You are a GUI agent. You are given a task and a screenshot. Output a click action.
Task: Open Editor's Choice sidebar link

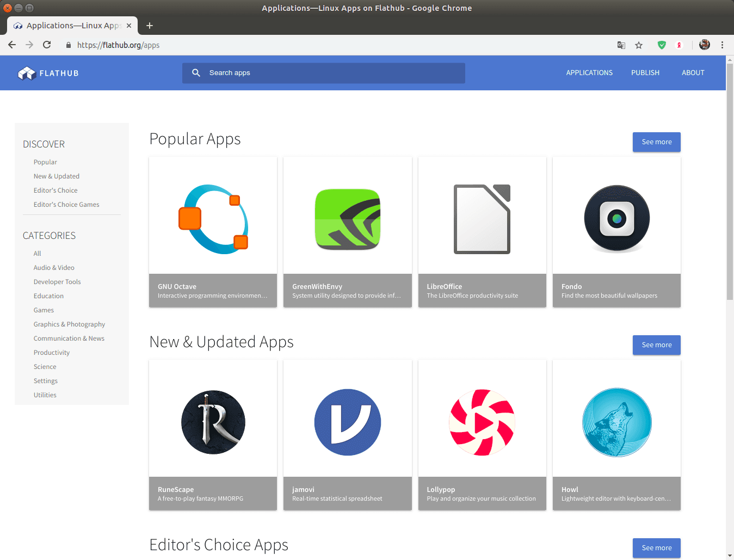(x=55, y=190)
